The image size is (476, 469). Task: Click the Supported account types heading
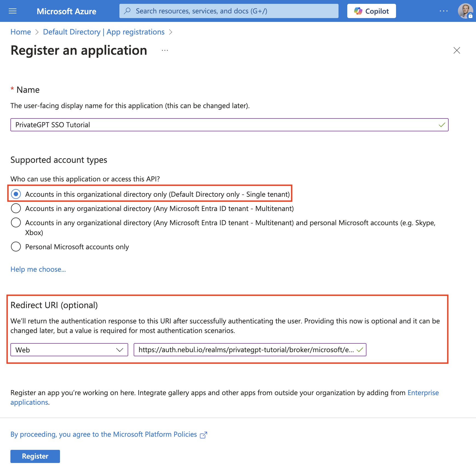coord(59,160)
